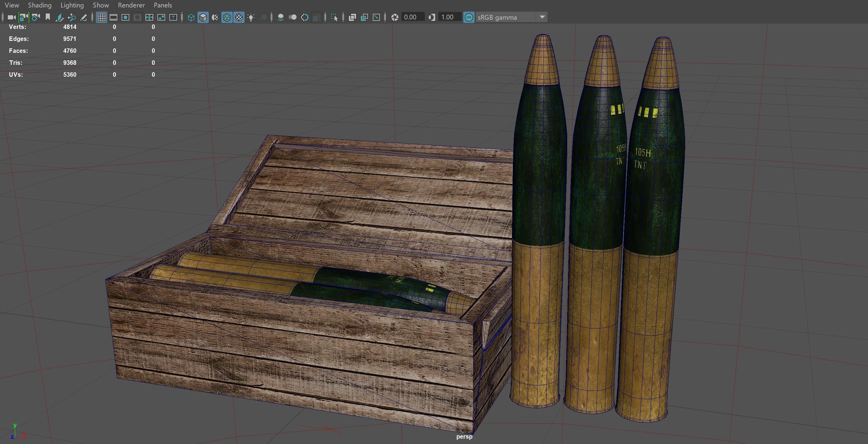868x444 pixels.
Task: Toggle the Resolution Gate icon
Action: click(x=125, y=17)
